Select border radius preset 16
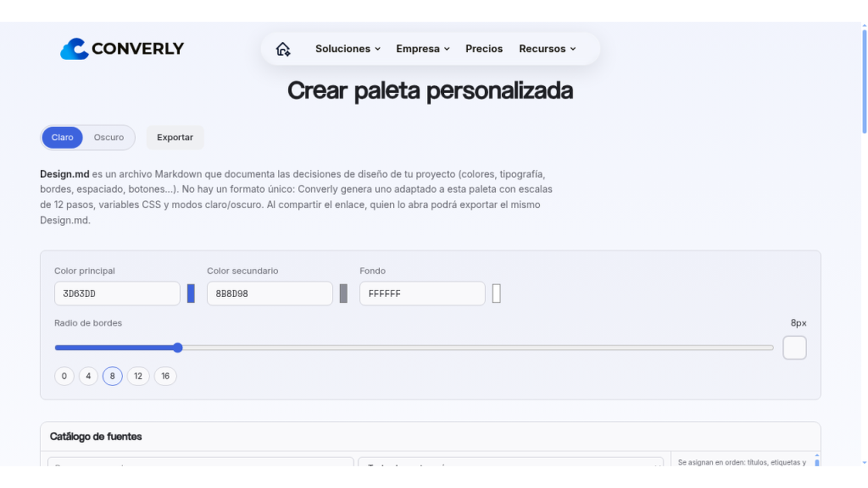 click(x=165, y=376)
